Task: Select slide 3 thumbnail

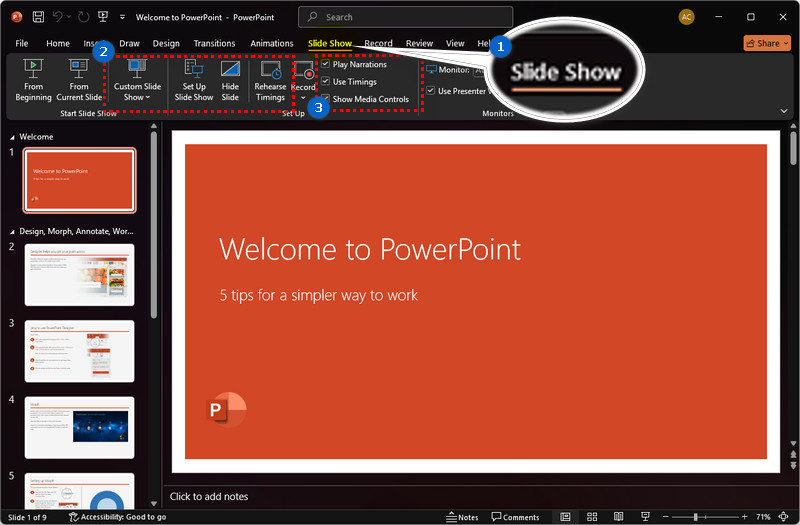Action: (80, 351)
